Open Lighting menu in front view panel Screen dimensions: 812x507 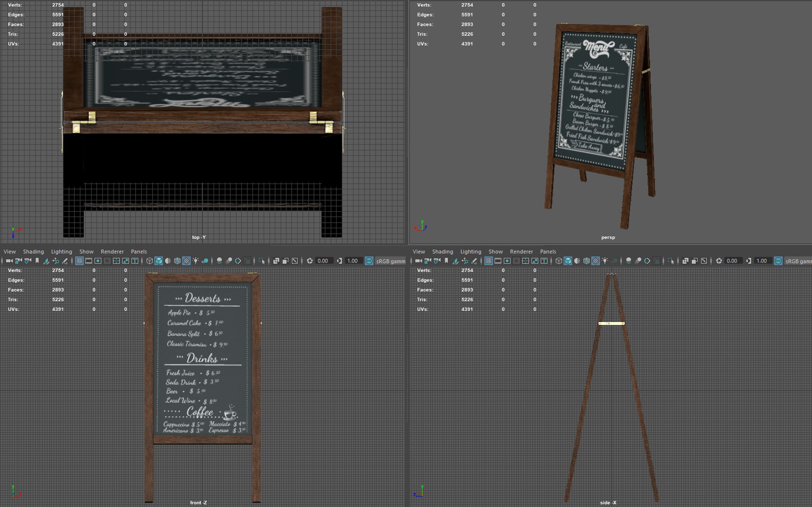coord(61,252)
